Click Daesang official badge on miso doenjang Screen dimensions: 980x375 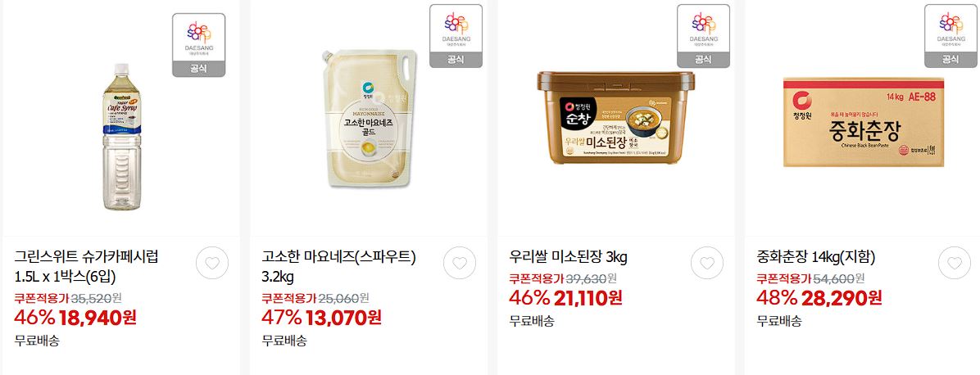click(703, 36)
